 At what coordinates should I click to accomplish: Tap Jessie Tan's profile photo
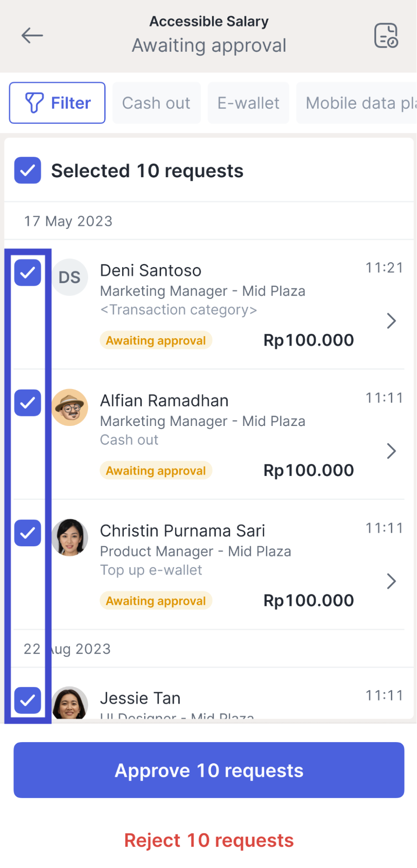pos(70,703)
